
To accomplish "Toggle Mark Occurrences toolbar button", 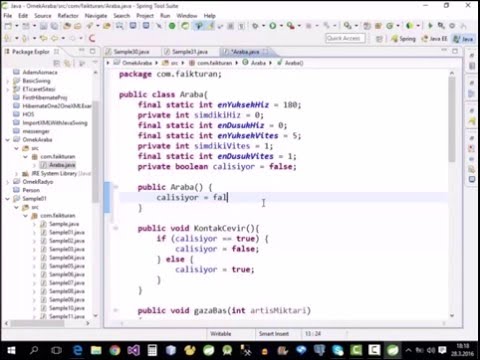I will click(211, 26).
